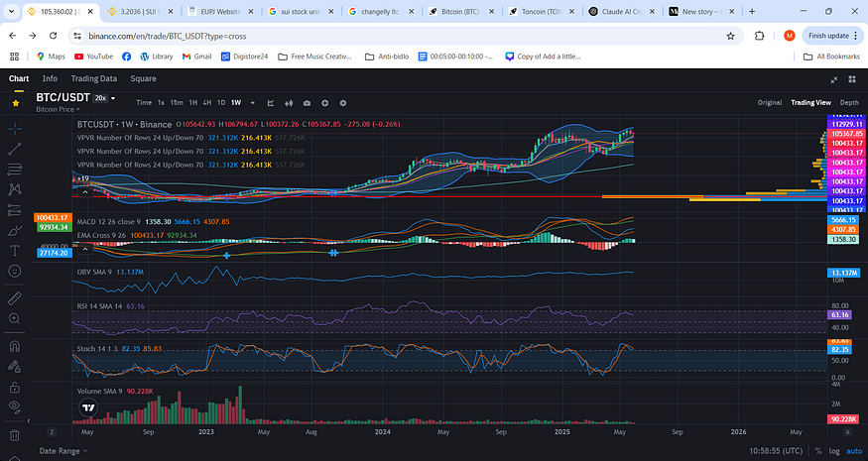Select the 1D interval
Viewport: 868px width, 461px height.
click(x=221, y=102)
